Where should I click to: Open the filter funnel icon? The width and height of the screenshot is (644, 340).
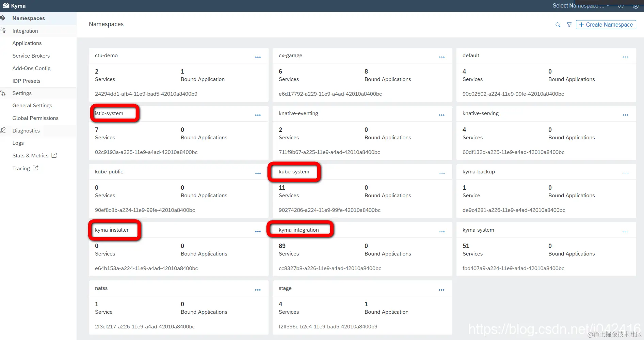569,25
